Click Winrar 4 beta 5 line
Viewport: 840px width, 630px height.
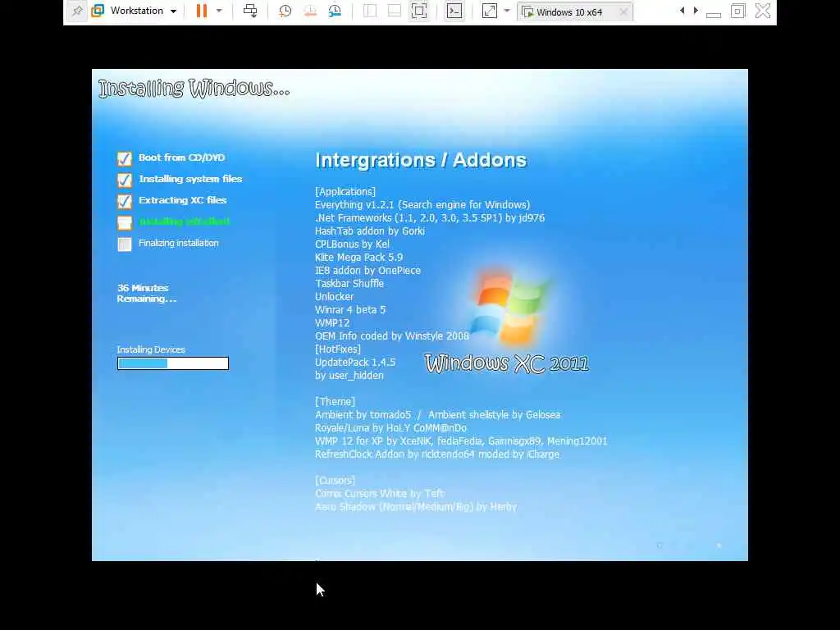click(x=350, y=309)
